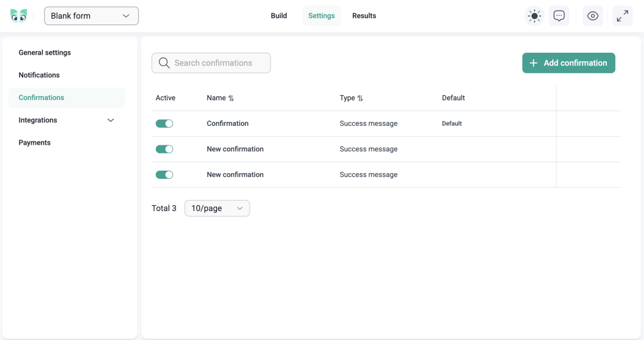Click the Default badge in Confirmation row
The width and height of the screenshot is (644, 340).
point(452,123)
